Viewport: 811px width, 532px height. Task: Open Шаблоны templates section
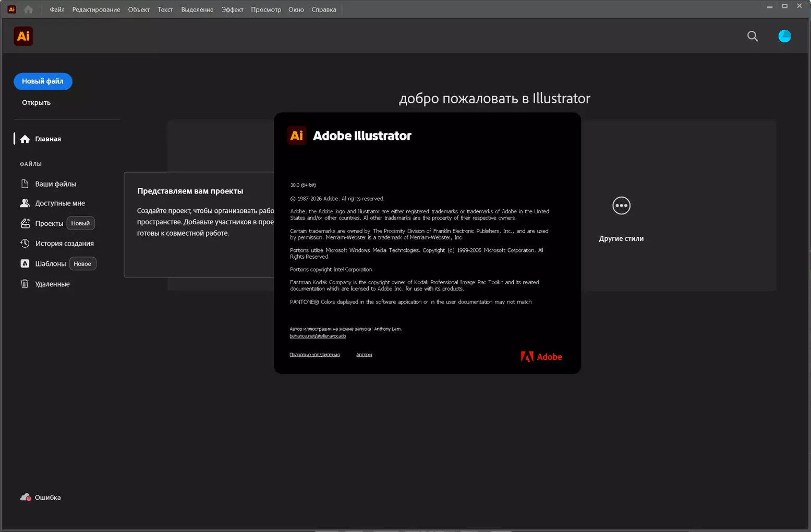click(50, 263)
